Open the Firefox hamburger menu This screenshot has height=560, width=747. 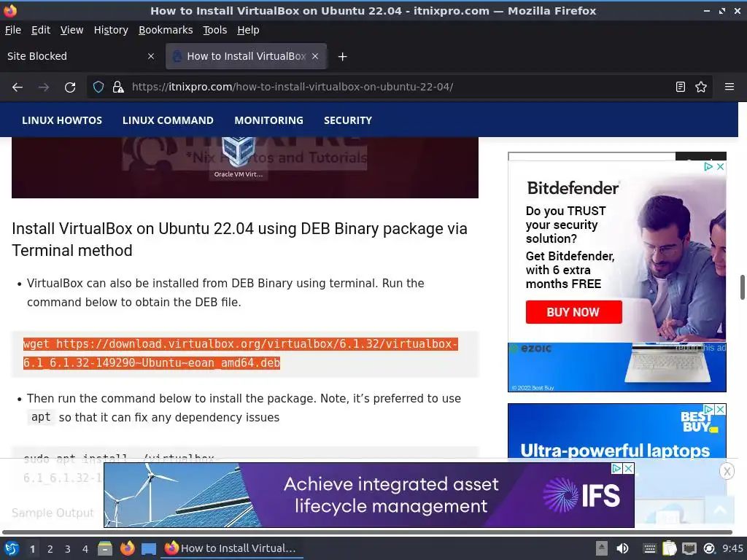(x=729, y=87)
